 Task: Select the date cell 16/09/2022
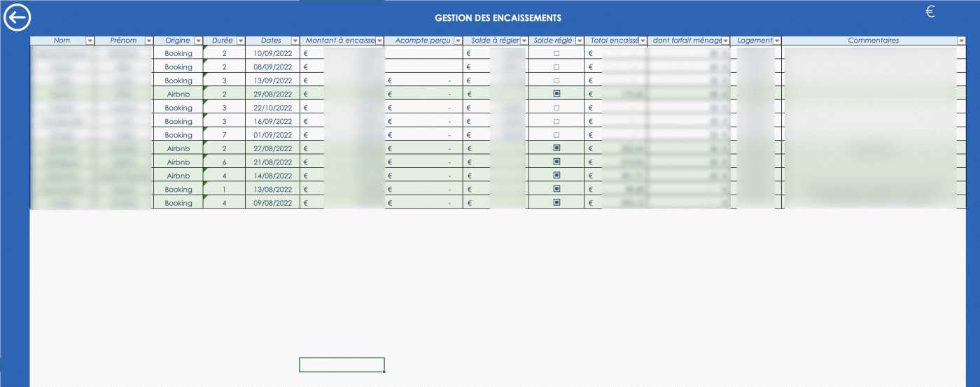click(273, 121)
